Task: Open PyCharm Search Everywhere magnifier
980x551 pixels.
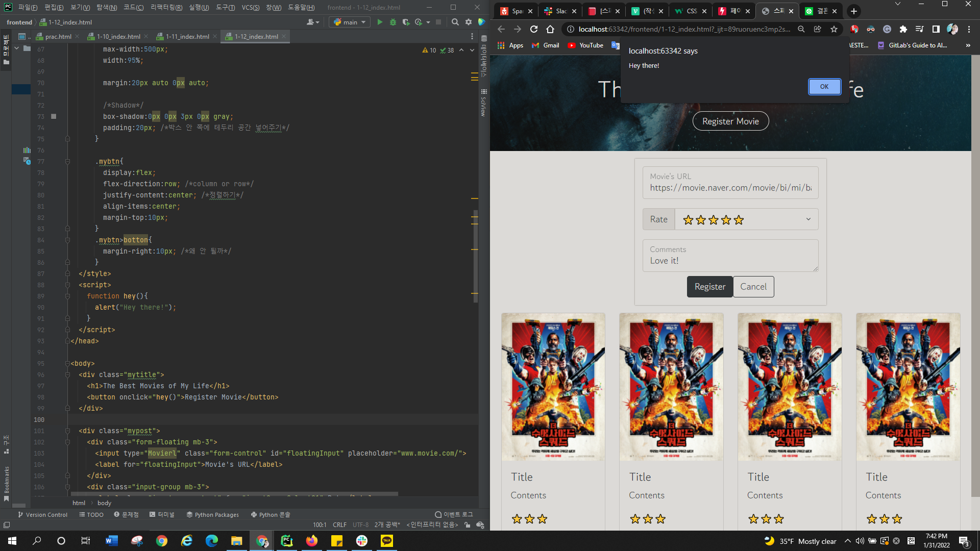Action: point(455,22)
